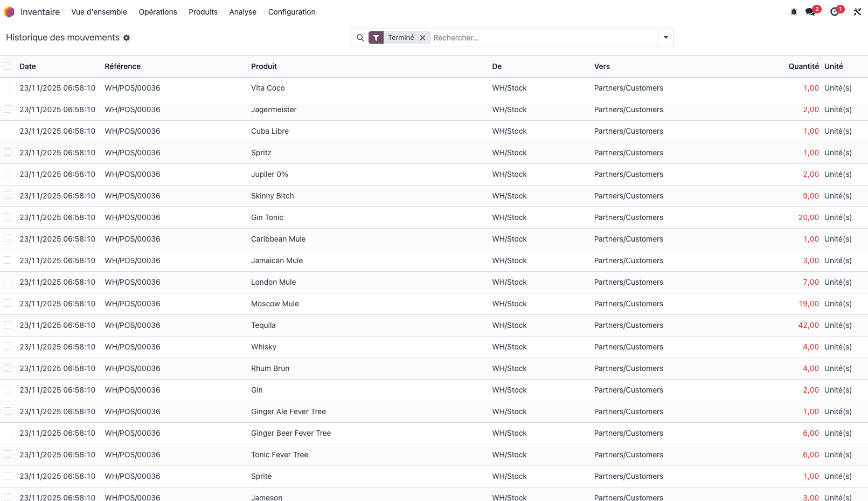The width and height of the screenshot is (868, 501).
Task: Open the Configuration menu
Action: (x=291, y=12)
